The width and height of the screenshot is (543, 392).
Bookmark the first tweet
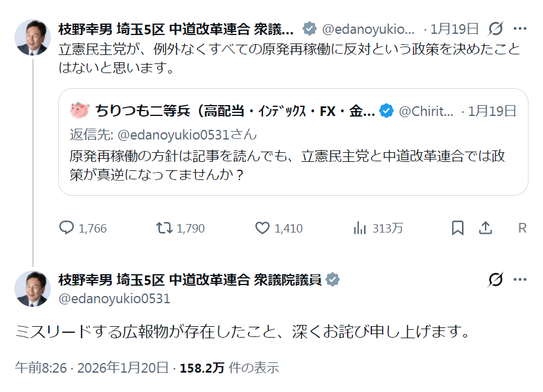pyautogui.click(x=458, y=228)
